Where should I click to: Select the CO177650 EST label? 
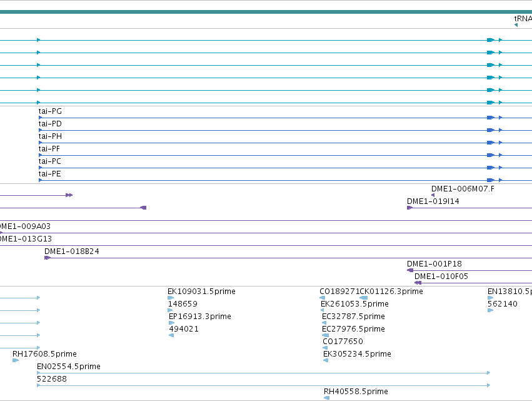pos(343,342)
